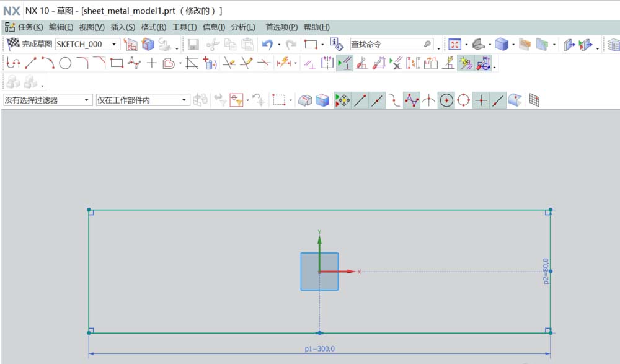
Task: Toggle Point on Face snap
Action: pos(515,100)
